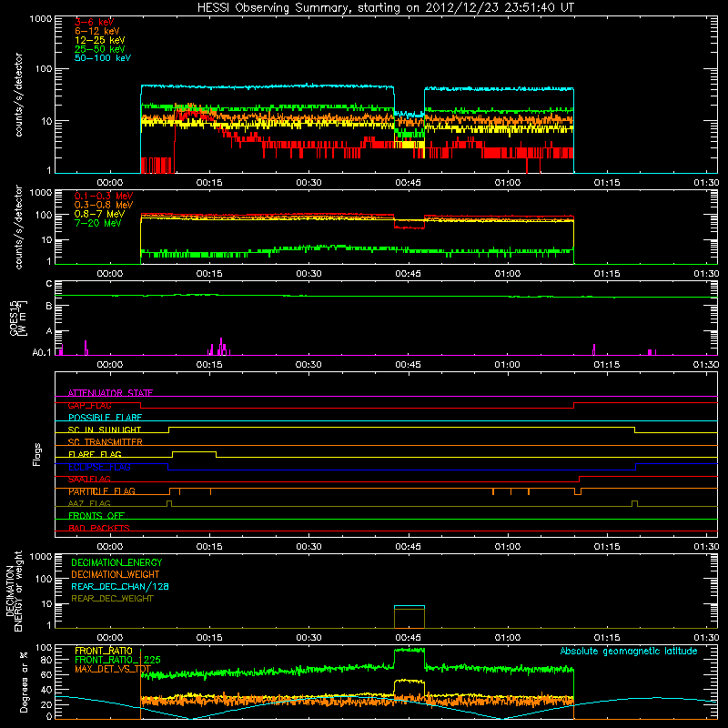728x728 pixels.
Task: Click the Flags axis title
Action: click(x=37, y=454)
